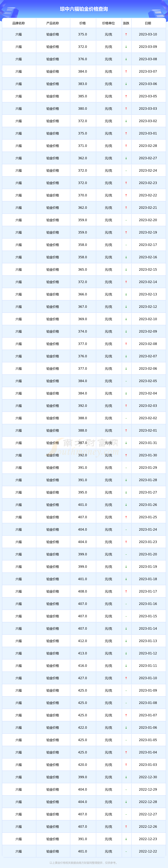Select price 371.0 in the 2023-02-28 row
Image resolution: width=168 pixels, height=868 pixels.
[x=82, y=146]
